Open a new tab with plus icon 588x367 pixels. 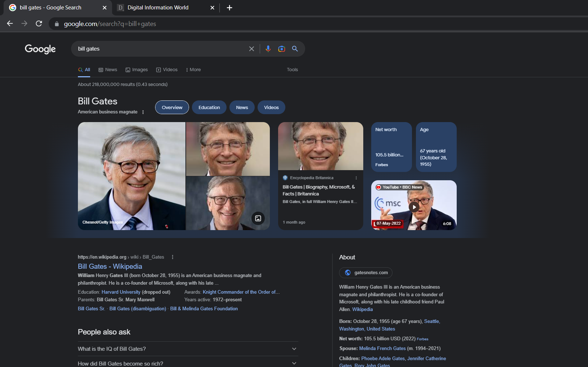[229, 8]
